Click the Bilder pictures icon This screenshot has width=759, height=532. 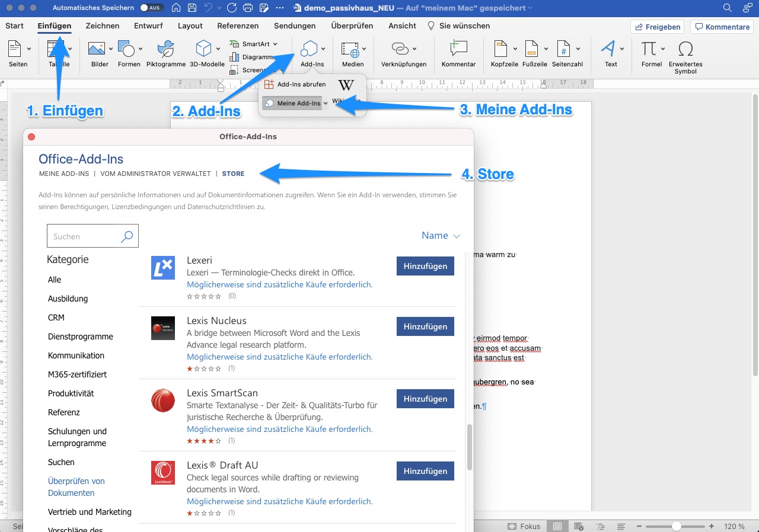point(96,49)
